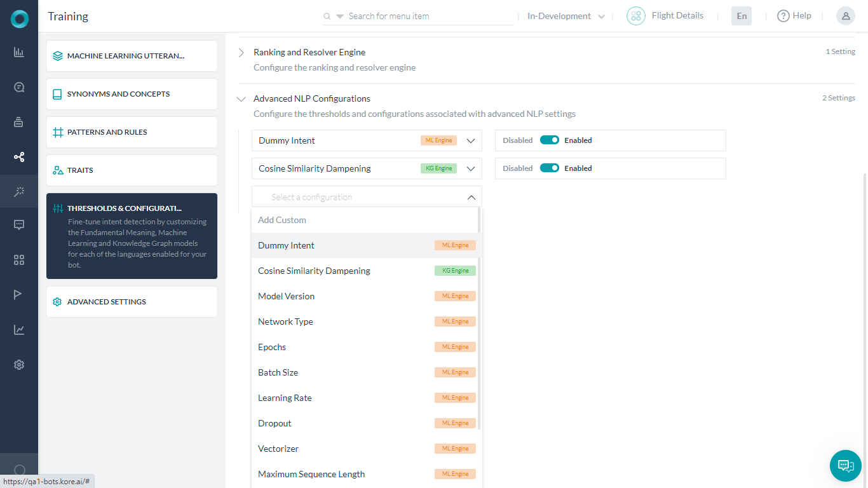Click the Flight Details button
Image resolution: width=868 pixels, height=488 pixels.
click(x=665, y=16)
